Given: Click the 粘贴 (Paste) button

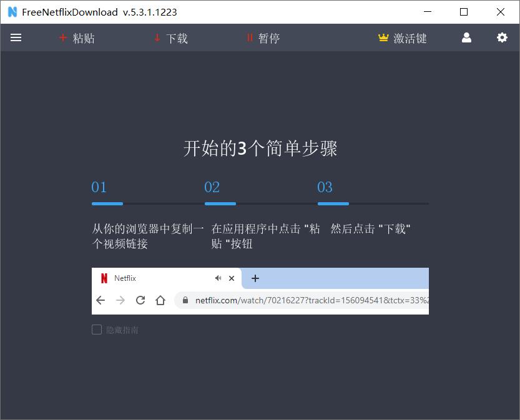Looking at the screenshot, I should (x=77, y=38).
